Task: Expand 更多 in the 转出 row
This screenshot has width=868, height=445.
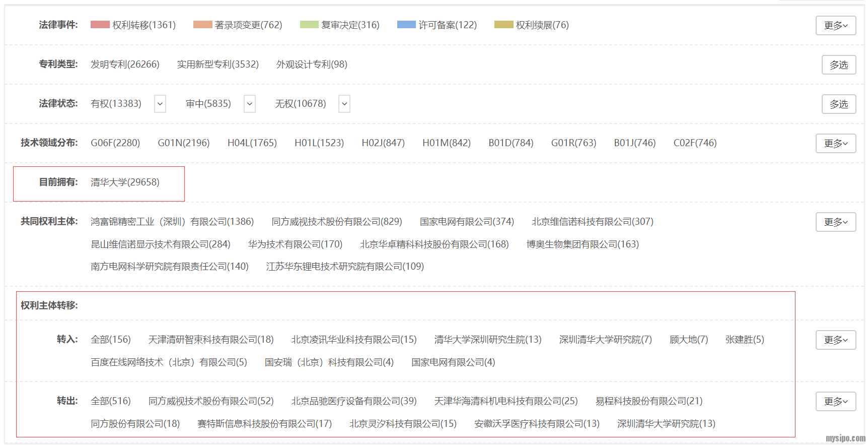Action: (835, 401)
